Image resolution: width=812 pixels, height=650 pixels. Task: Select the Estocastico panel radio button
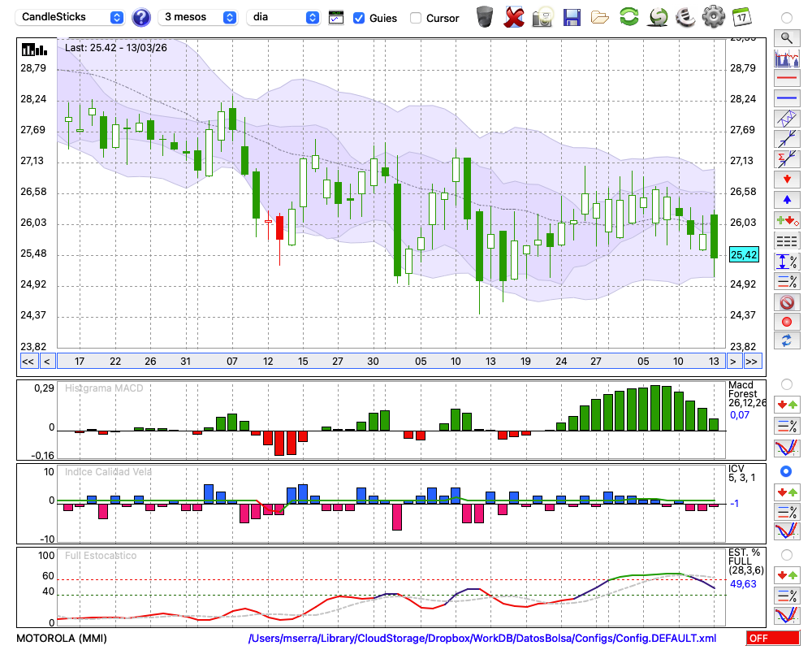coord(787,555)
